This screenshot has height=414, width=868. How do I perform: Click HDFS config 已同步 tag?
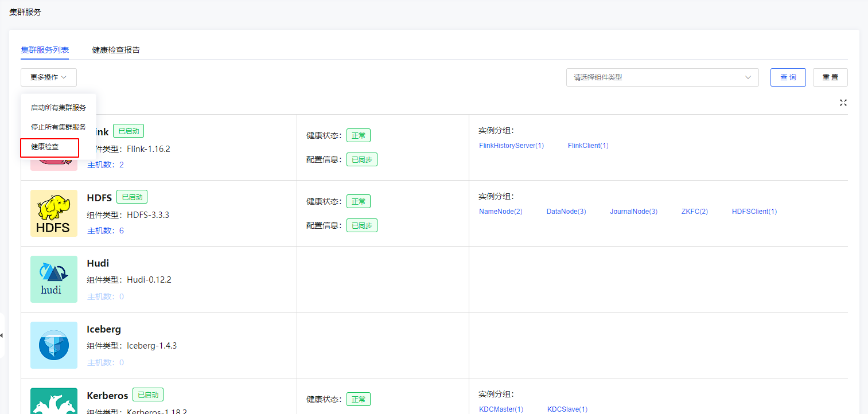362,225
